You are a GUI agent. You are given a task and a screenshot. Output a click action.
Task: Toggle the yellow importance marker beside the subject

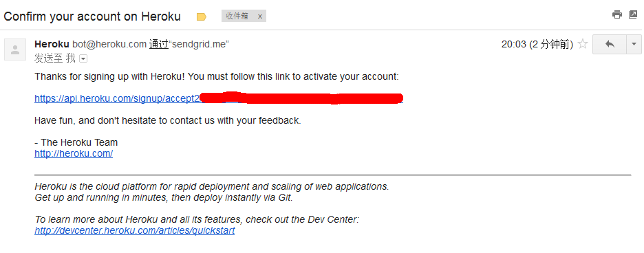pos(201,16)
